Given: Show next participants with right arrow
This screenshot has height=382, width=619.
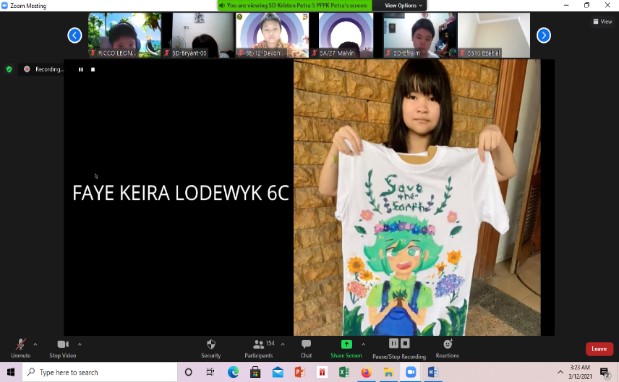Looking at the screenshot, I should (x=544, y=36).
